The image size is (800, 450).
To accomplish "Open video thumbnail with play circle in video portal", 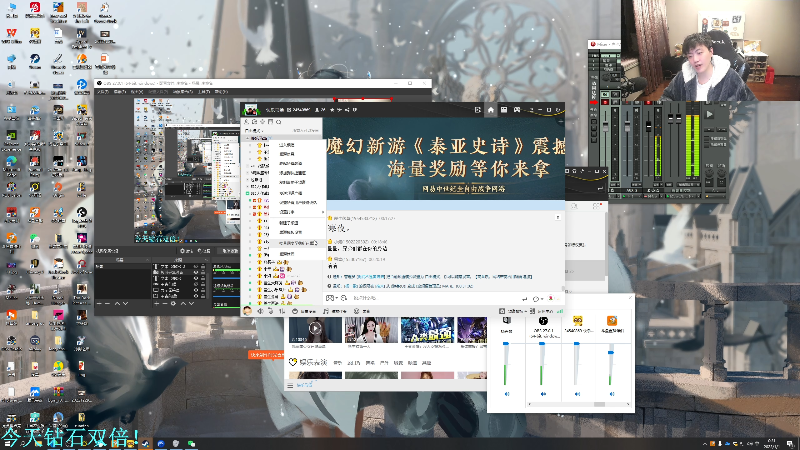I will point(315,330).
